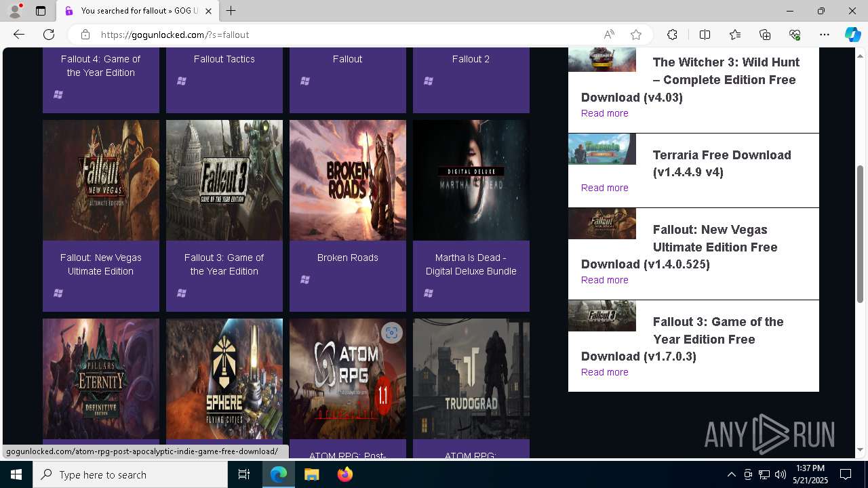Close the GOG Unlocked search tab
This screenshot has height=488, width=868.
(x=209, y=11)
